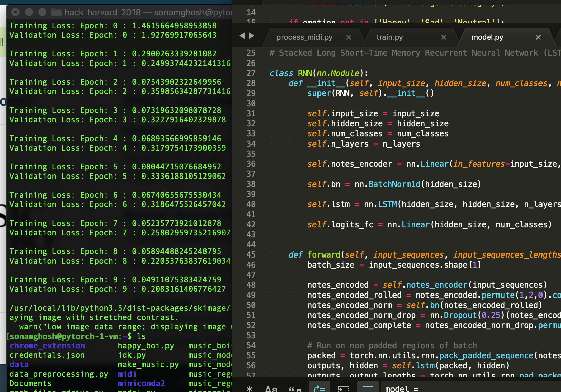561x392 pixels.
Task: Switch to the train.py tab
Action: tap(389, 37)
